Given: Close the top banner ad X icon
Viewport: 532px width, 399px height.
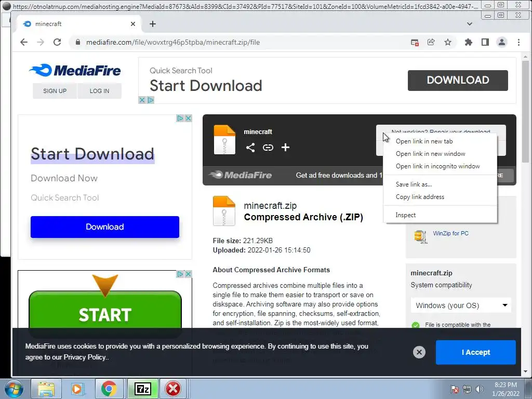Looking at the screenshot, I should [142, 100].
